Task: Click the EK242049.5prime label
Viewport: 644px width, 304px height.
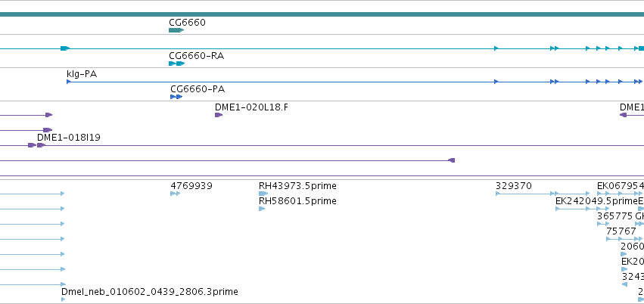Action: tap(596, 201)
